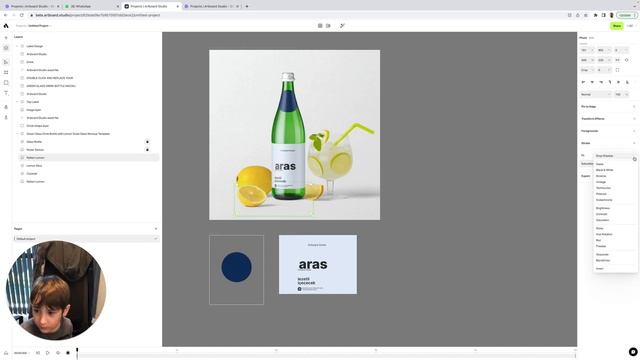Click the grid view icon in top center toolbar
Viewport: 640px width, 360px height.
click(320, 26)
